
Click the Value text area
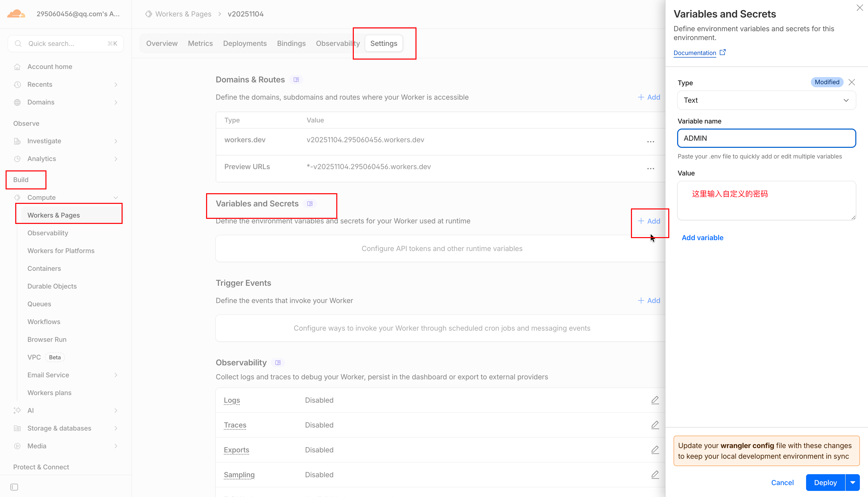pyautogui.click(x=766, y=201)
